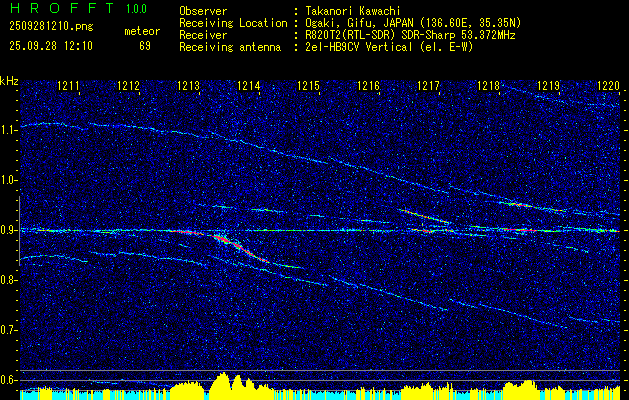Click the 1211 time axis marker
This screenshot has width=629, height=400.
coord(68,85)
